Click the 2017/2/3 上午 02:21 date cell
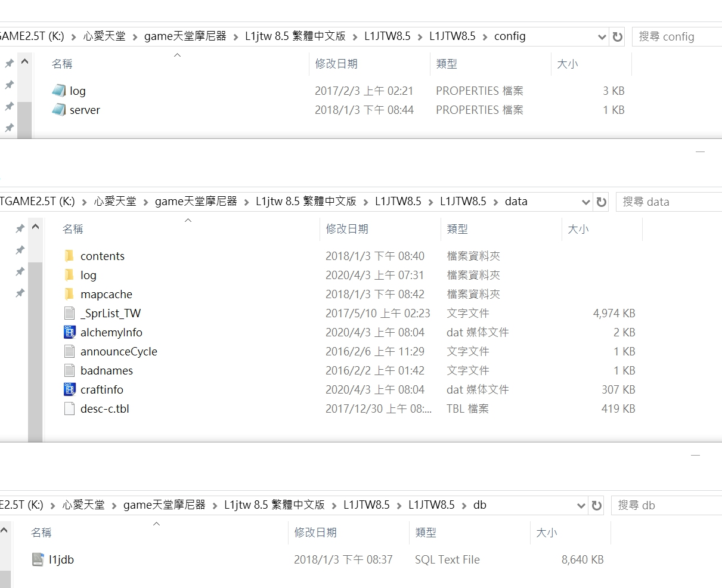The image size is (722, 588). [x=364, y=91]
